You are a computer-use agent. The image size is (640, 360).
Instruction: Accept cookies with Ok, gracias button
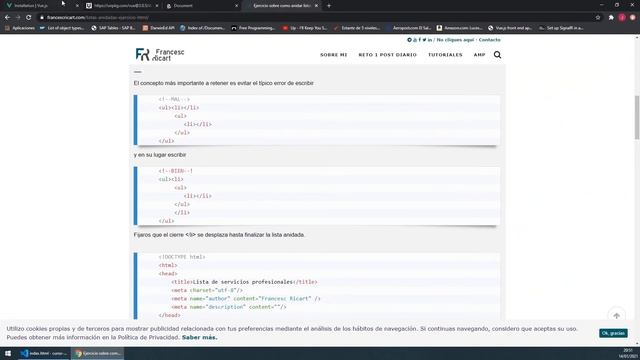click(613, 333)
